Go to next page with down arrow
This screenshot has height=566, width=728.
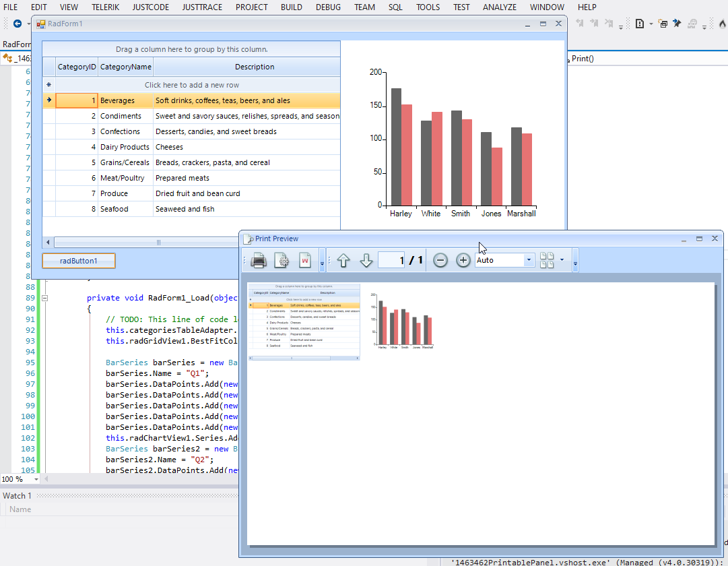pos(366,260)
